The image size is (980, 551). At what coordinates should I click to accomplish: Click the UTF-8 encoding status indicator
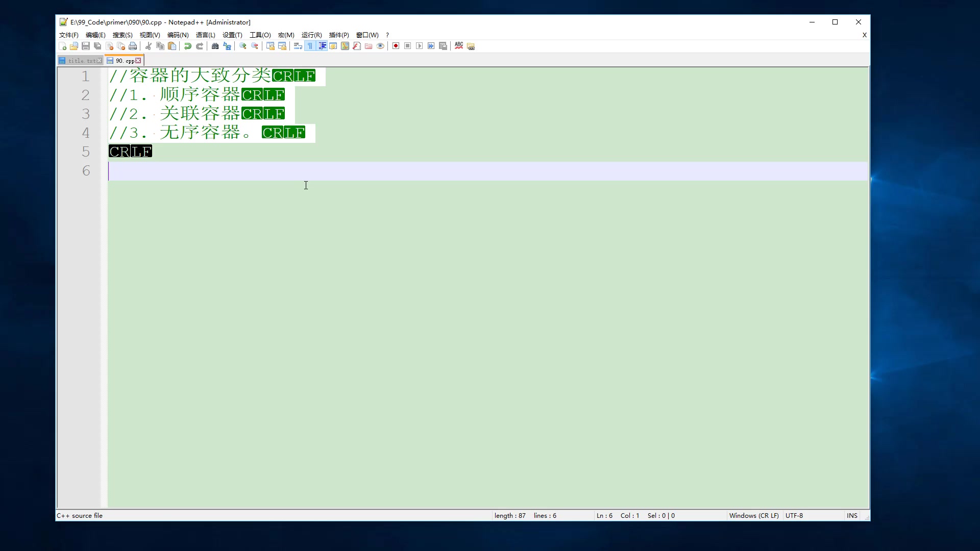(794, 516)
